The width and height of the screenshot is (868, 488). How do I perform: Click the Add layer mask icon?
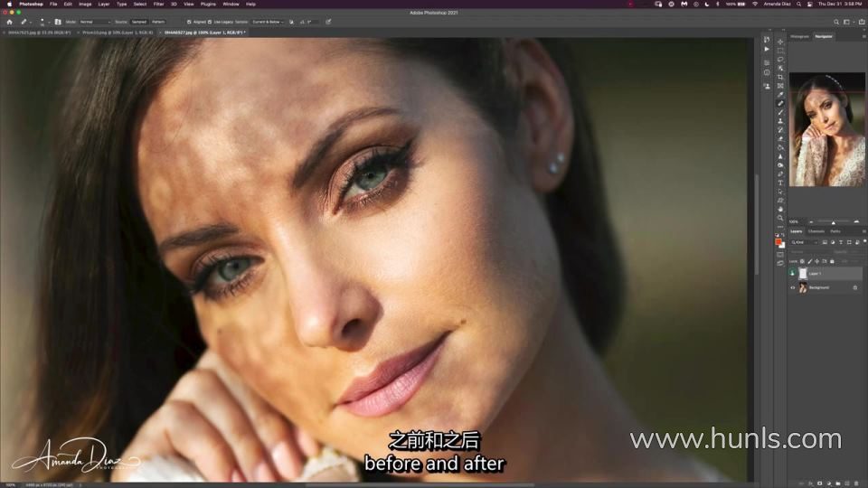tap(820, 483)
